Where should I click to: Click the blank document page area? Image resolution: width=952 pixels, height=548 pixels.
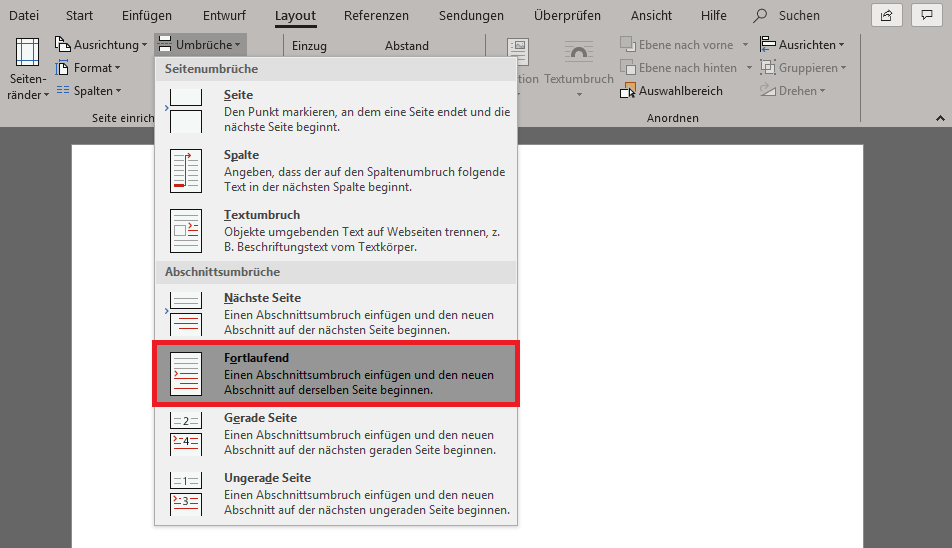coord(690,350)
